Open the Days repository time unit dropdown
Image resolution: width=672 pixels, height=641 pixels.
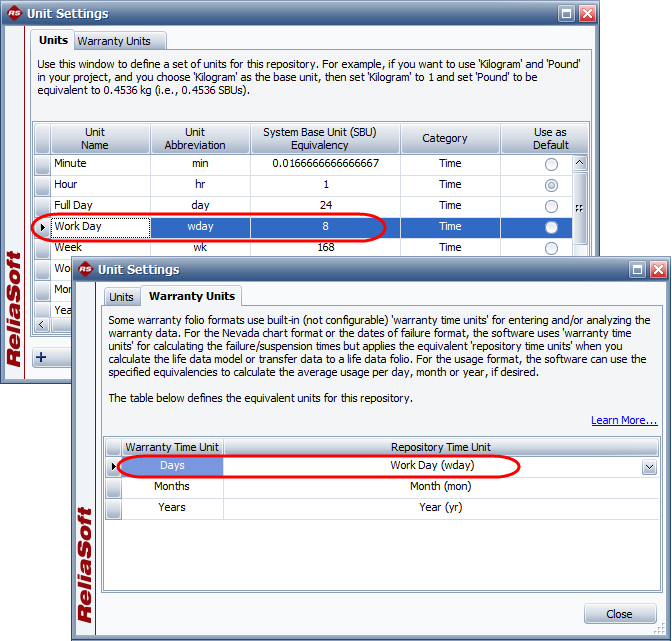coord(649,467)
